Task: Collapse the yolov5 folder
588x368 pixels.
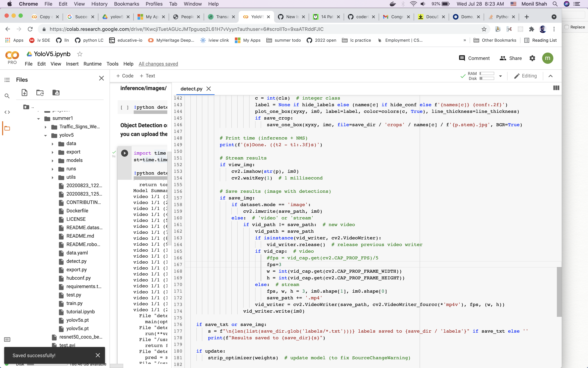Action: click(45, 135)
